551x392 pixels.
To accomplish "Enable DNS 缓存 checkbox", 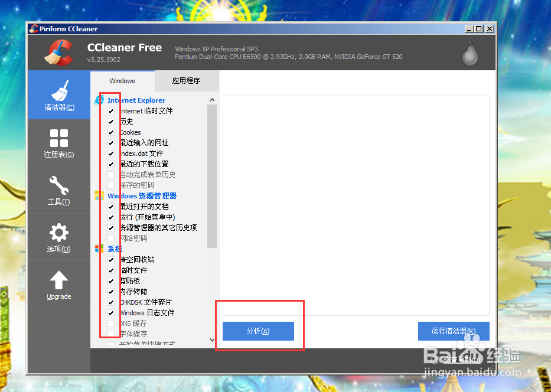I will point(111,323).
